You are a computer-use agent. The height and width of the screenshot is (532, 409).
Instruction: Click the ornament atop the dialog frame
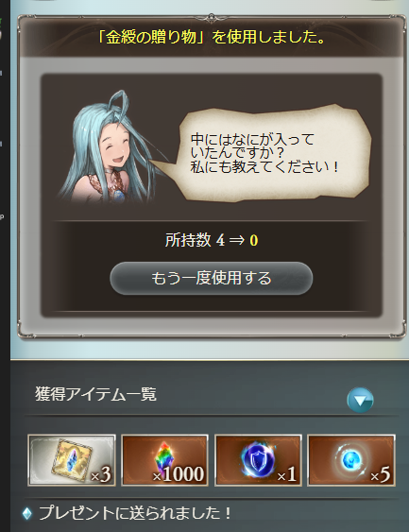click(x=212, y=17)
